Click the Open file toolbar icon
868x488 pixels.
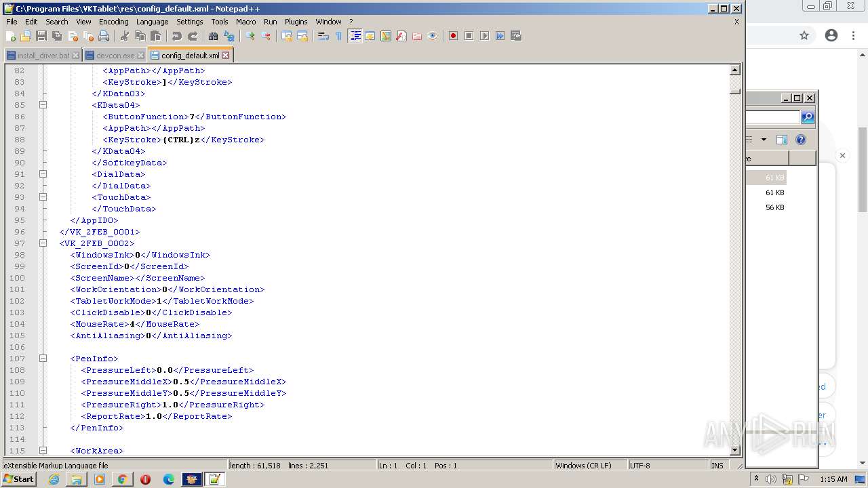click(x=26, y=36)
